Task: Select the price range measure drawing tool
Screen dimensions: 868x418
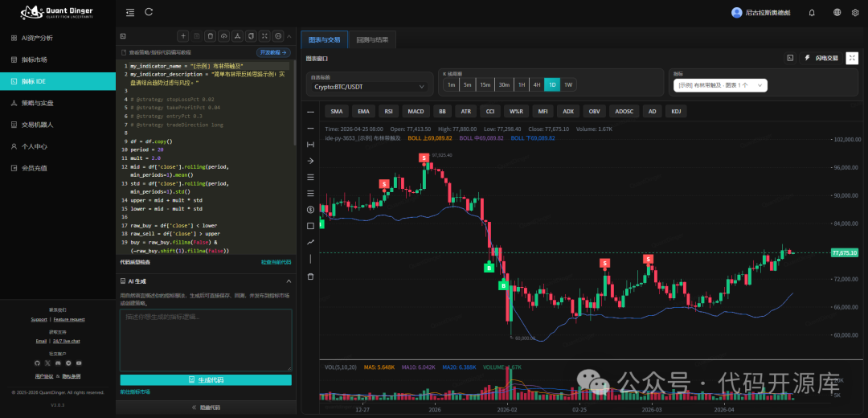Action: 310,145
